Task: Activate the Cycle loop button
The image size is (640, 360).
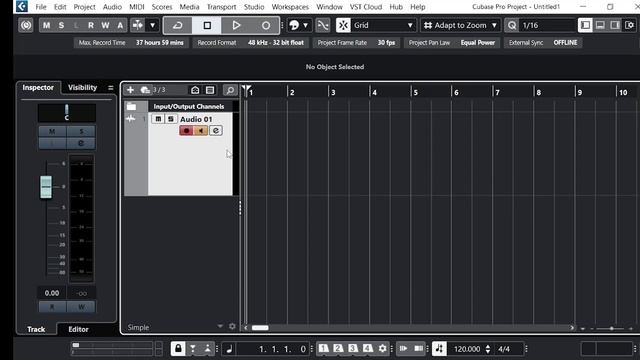Action: (178, 25)
